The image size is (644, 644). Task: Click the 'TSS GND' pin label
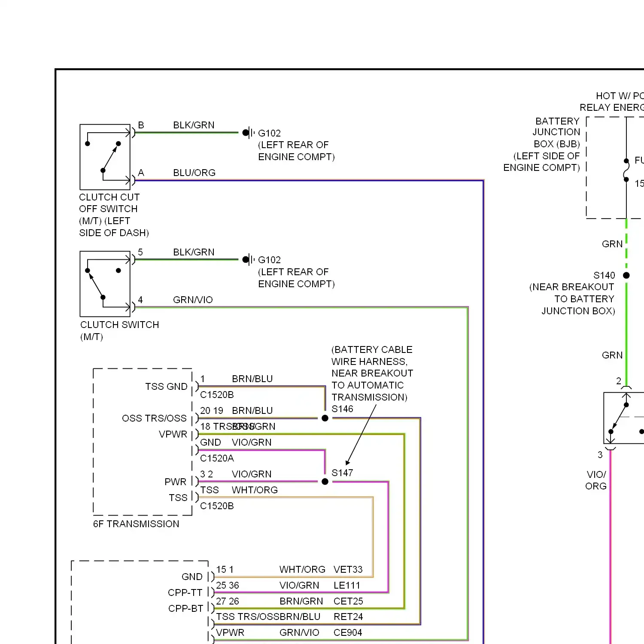pos(166,386)
